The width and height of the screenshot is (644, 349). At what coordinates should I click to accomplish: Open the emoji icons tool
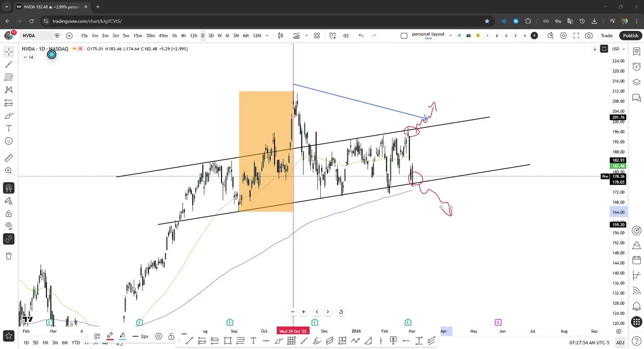pyautogui.click(x=9, y=141)
